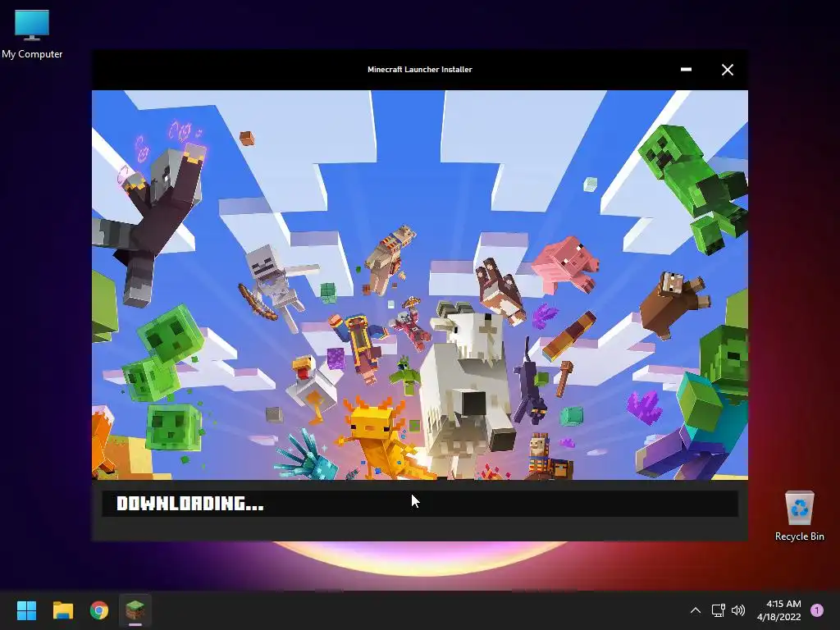The width and height of the screenshot is (840, 630).
Task: Open the notification badge in the tray
Action: [817, 610]
